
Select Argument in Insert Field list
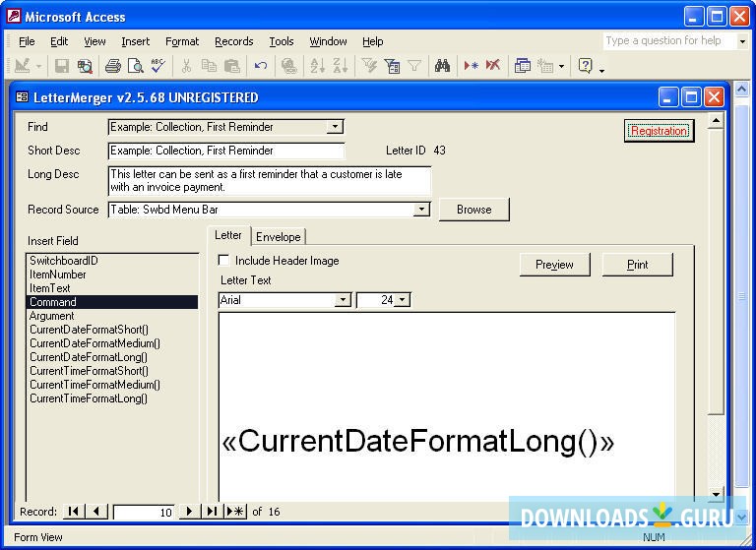point(112,316)
